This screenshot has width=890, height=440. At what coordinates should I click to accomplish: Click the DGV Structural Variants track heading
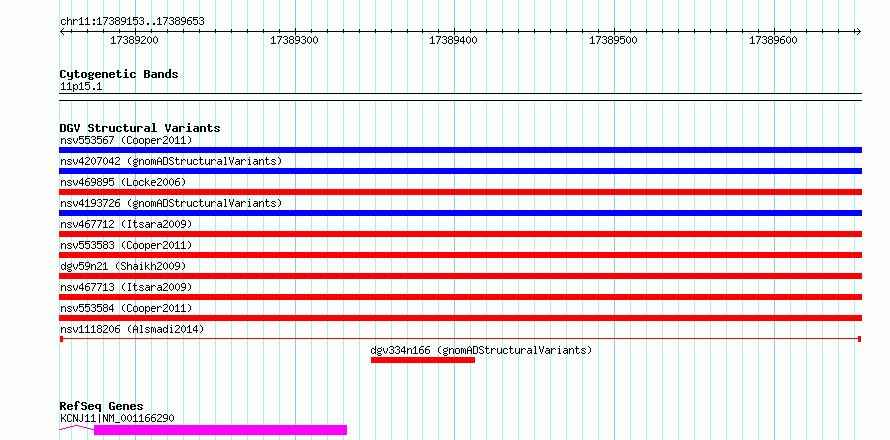[140, 128]
